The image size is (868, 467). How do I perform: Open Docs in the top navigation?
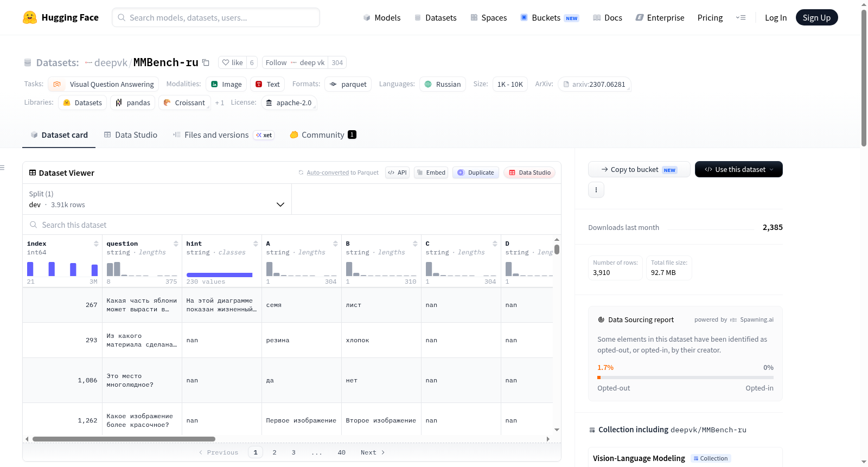click(x=608, y=17)
